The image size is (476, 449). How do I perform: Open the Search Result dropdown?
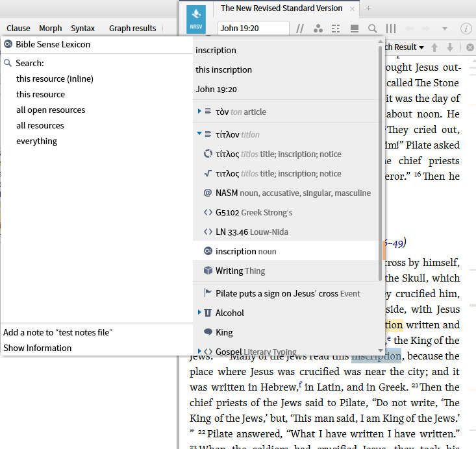point(405,47)
